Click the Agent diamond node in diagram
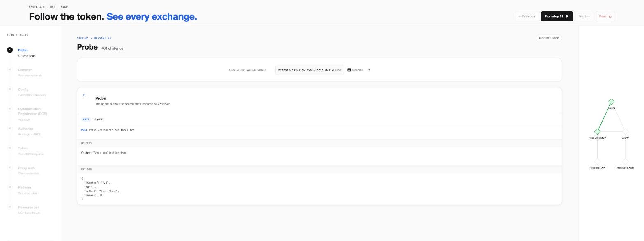Image resolution: width=644 pixels, height=241 pixels. coord(611,101)
